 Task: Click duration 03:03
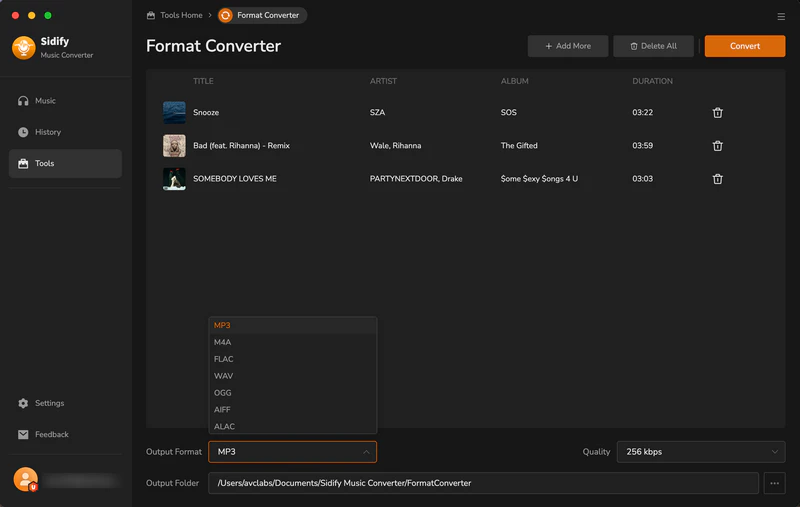pos(642,179)
